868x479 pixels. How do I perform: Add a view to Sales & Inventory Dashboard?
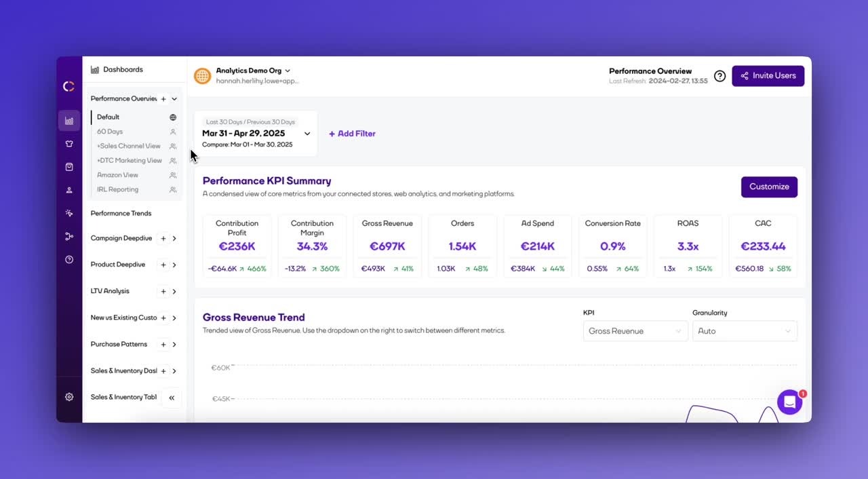pyautogui.click(x=163, y=371)
